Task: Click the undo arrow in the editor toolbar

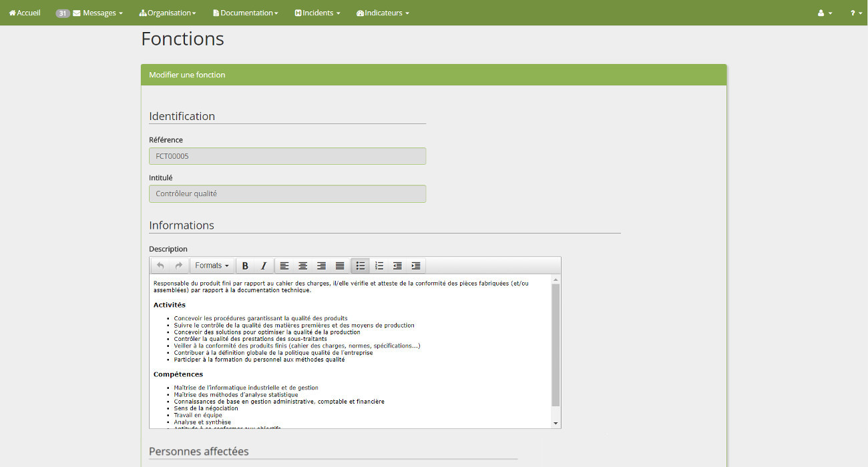Action: [160, 266]
